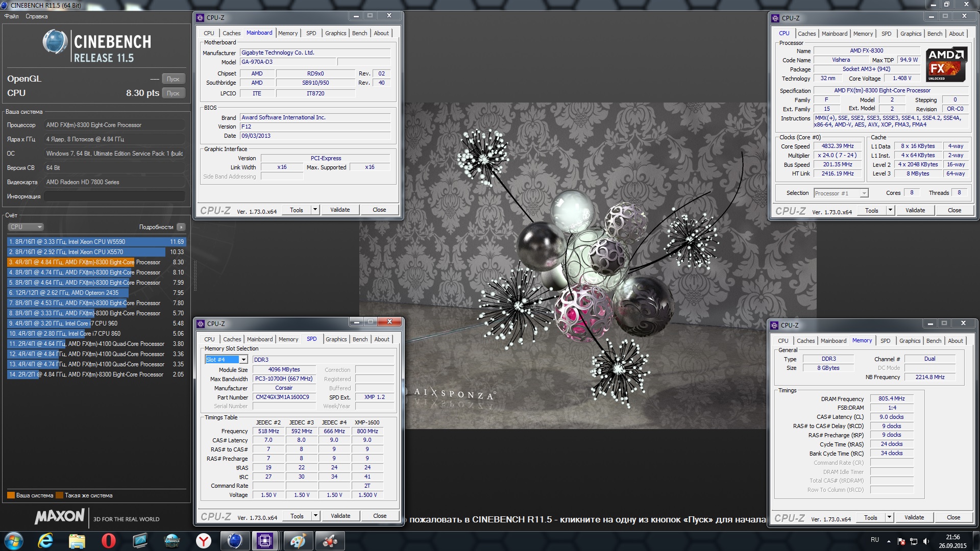Image resolution: width=980 pixels, height=551 pixels.
Task: Select ranking row Intel Xeon CPU W5590
Action: point(96,242)
